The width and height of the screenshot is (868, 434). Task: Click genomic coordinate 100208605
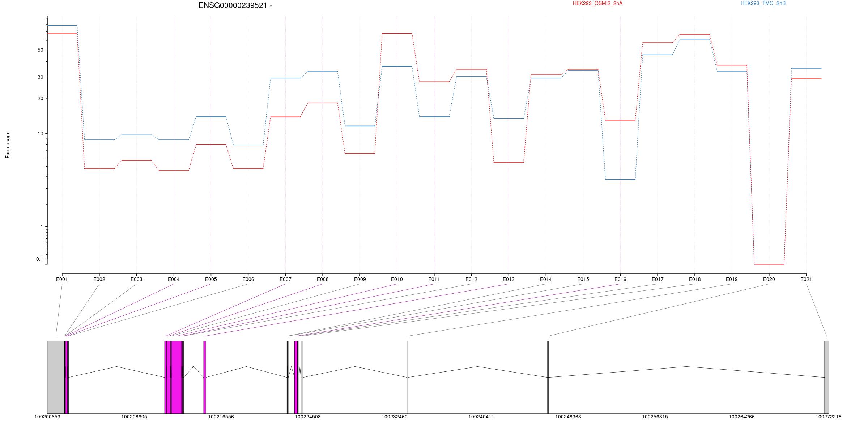(134, 417)
